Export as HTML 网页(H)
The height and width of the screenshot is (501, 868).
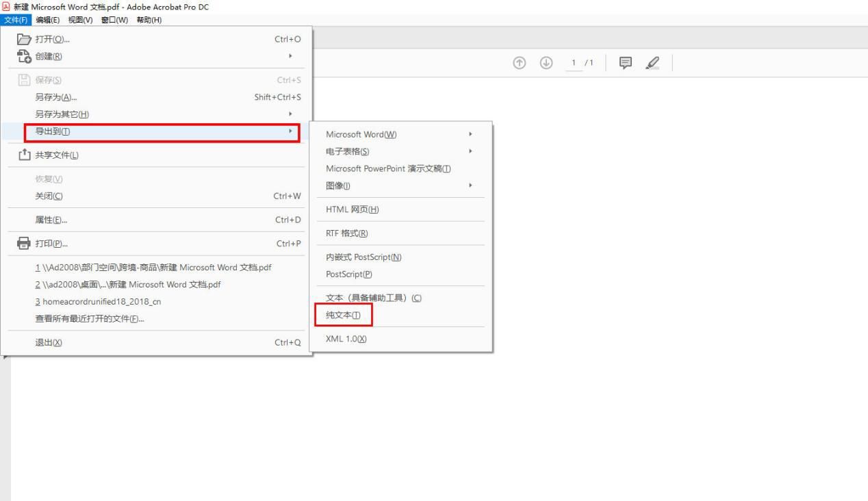[401, 209]
